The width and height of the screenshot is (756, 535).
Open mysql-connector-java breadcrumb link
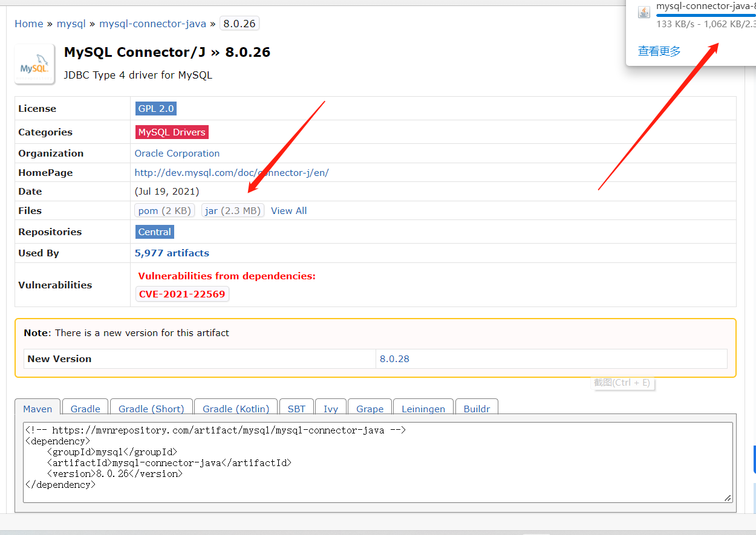[x=152, y=24]
